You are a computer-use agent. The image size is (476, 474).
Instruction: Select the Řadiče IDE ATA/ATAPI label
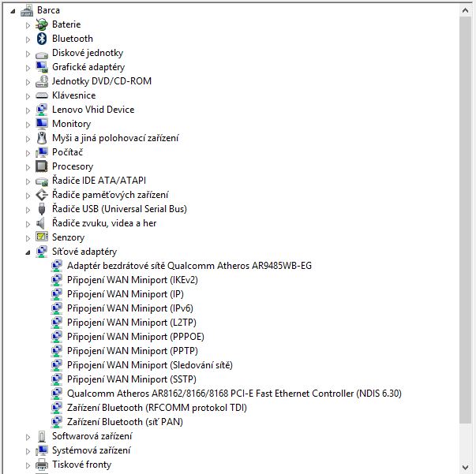tap(99, 181)
